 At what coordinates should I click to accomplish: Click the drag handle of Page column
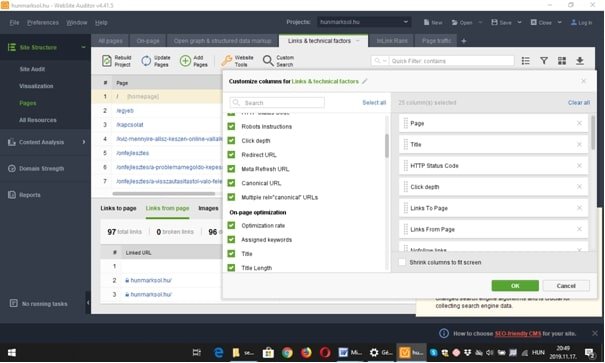(x=406, y=123)
